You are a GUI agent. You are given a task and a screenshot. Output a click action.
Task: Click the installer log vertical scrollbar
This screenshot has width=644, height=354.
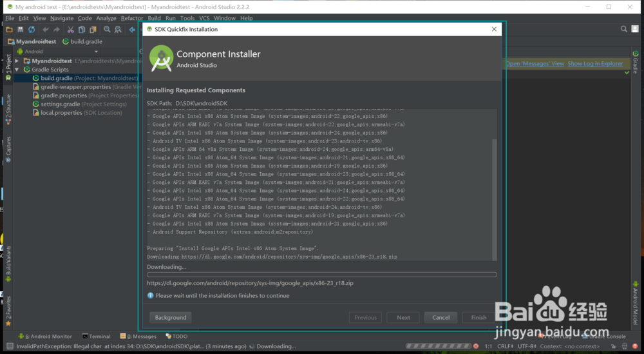tap(495, 199)
